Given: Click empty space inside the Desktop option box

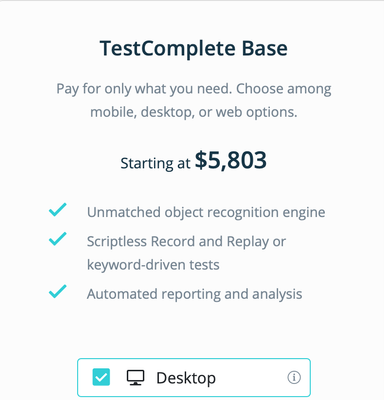Looking at the screenshot, I should point(252,378).
